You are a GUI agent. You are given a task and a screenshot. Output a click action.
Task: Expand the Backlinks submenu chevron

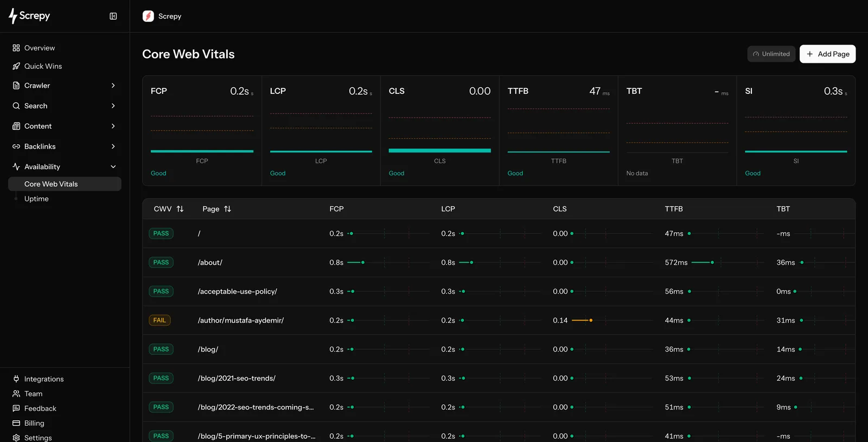point(113,146)
